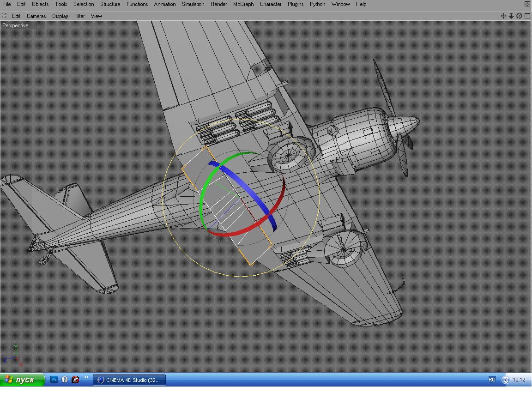Click the airplane's propeller spinner

click(404, 125)
